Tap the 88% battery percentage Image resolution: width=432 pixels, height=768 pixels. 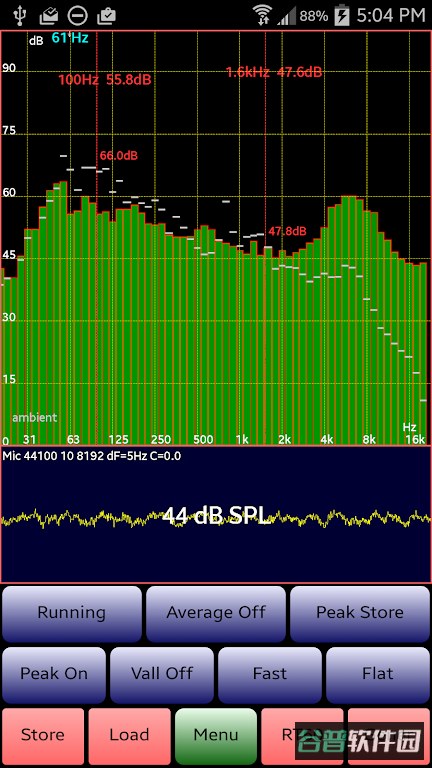(313, 16)
